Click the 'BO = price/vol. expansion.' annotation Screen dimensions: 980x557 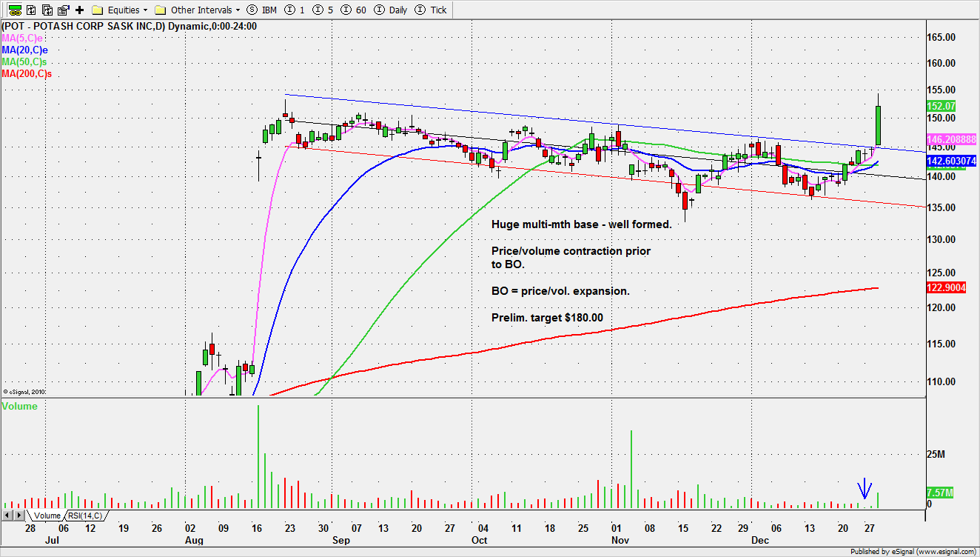click(560, 291)
